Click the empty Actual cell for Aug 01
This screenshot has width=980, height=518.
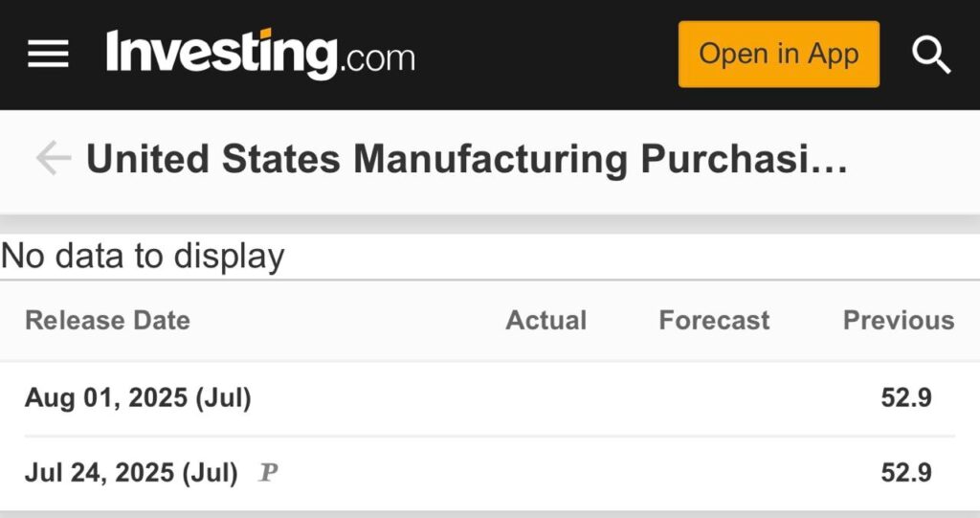(546, 398)
